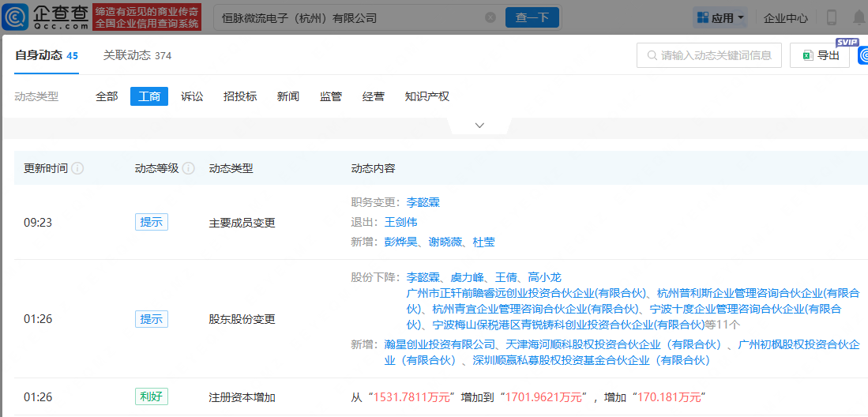
Task: Click info icon next to 更新时间
Action: pos(78,168)
